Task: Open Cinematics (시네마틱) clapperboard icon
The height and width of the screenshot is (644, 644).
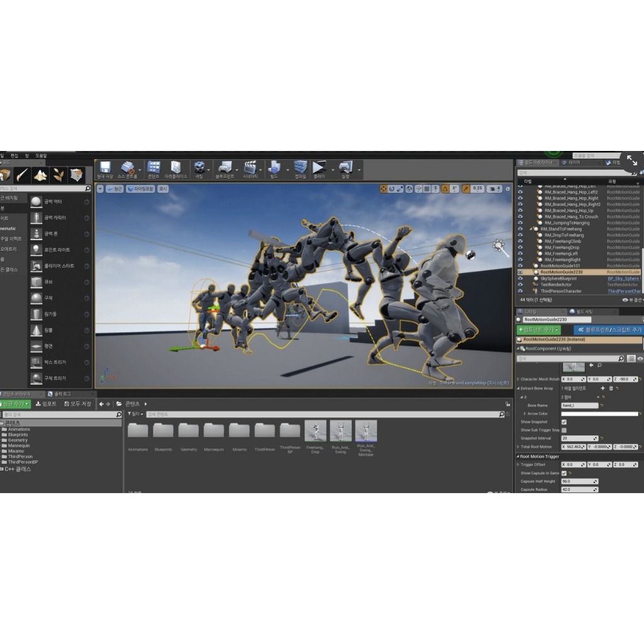Action: 251,169
